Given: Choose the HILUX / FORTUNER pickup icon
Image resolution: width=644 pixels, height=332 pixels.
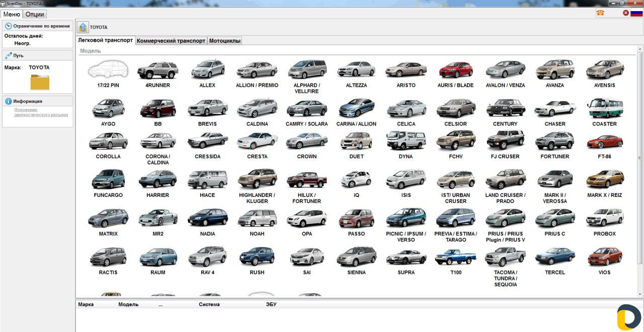Looking at the screenshot, I should point(307,180).
